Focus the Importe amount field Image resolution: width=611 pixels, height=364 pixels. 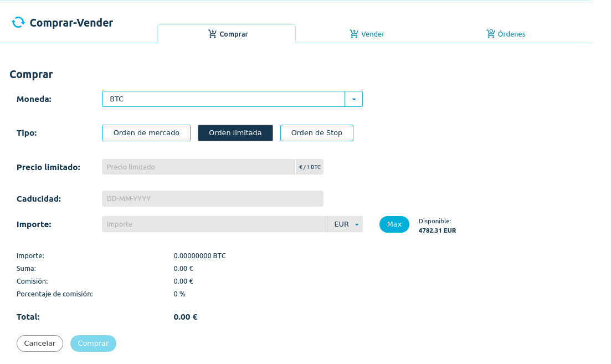point(214,224)
